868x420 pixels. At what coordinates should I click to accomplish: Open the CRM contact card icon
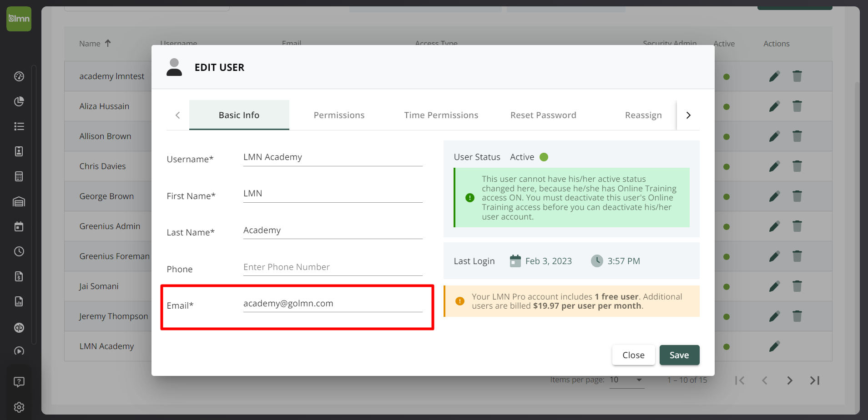(x=19, y=151)
